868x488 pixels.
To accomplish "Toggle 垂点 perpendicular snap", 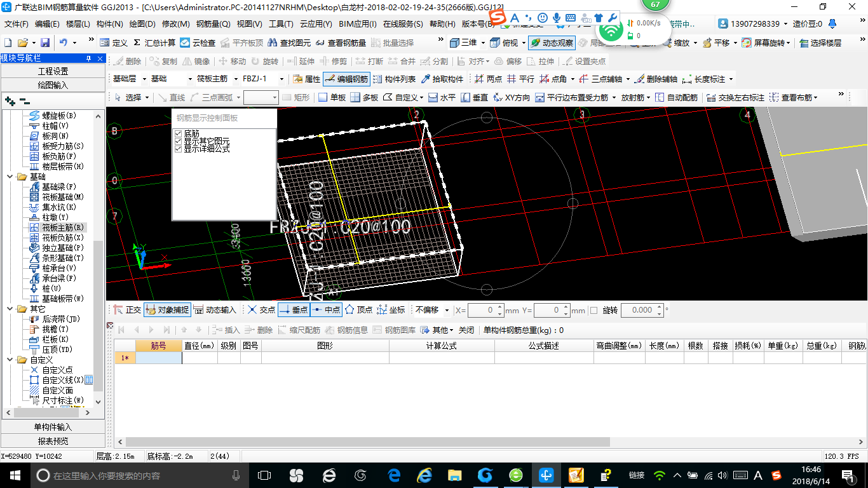I will [293, 310].
